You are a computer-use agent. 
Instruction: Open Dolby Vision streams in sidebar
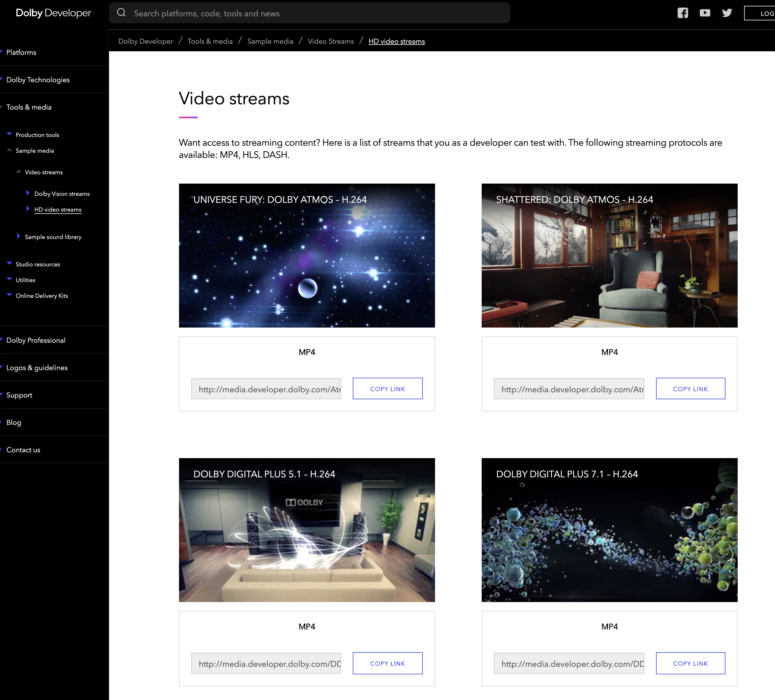click(62, 194)
